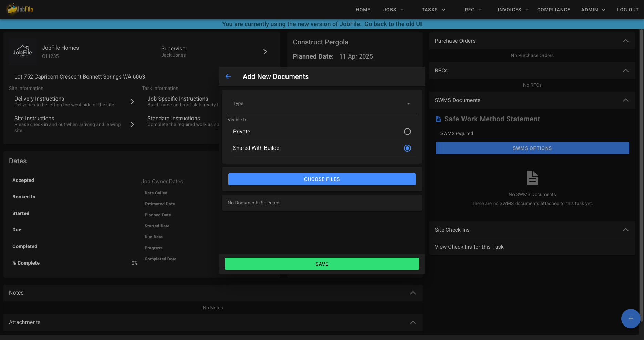Click the No Documents Selected area
This screenshot has height=340, width=644.
point(322,203)
